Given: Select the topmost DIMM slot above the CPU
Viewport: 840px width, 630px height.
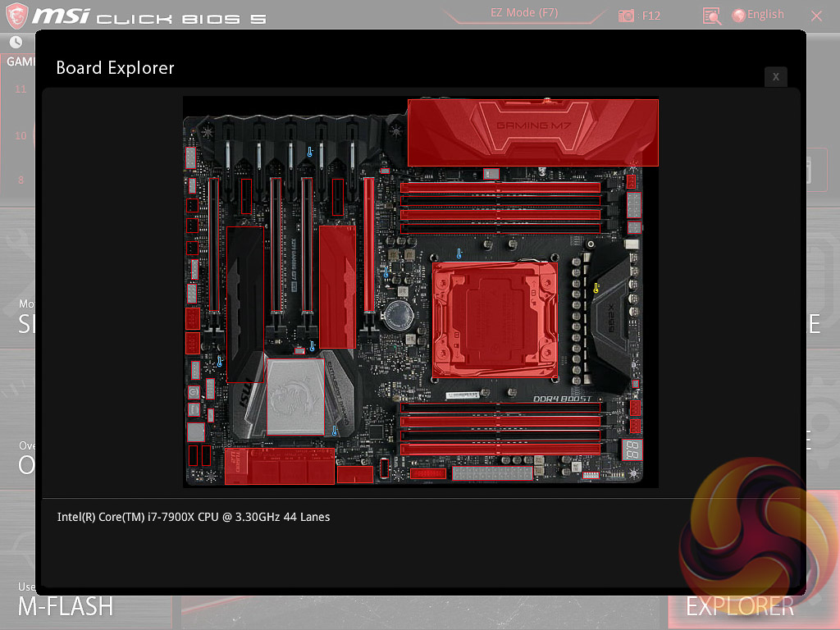Looking at the screenshot, I should (x=500, y=188).
